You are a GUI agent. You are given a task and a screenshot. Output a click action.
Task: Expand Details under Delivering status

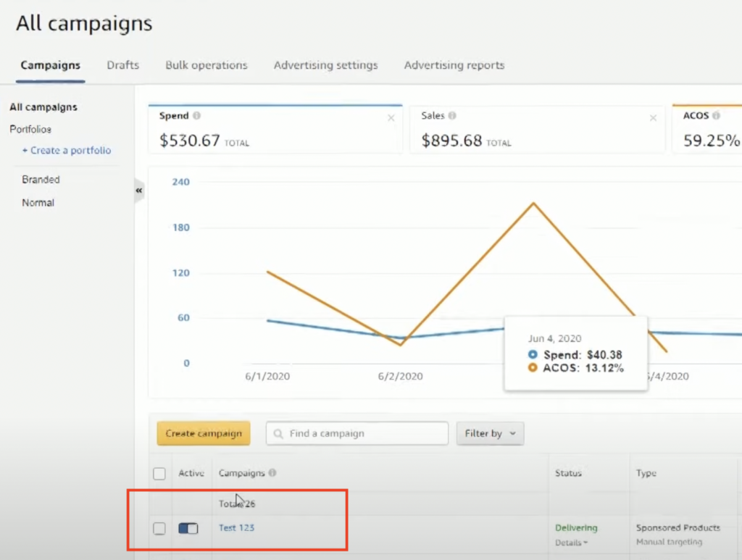tap(571, 543)
